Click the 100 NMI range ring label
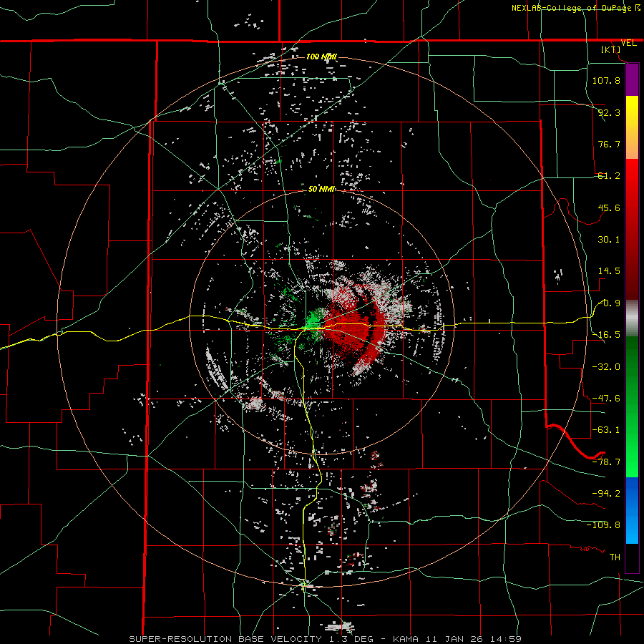Viewport: 644px width, 644px height. [321, 57]
